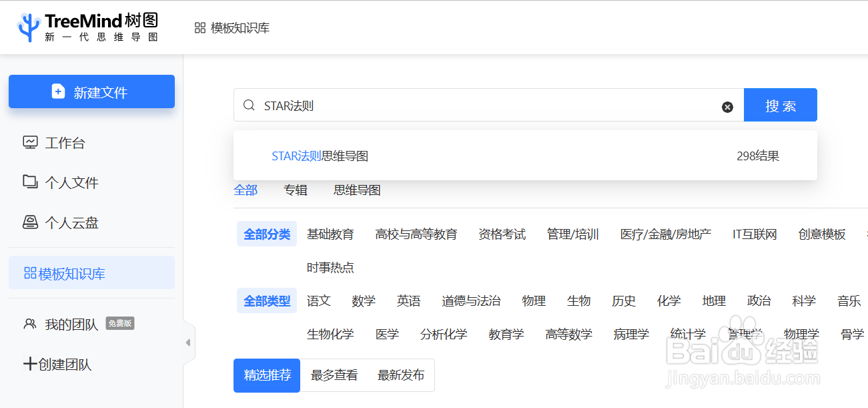This screenshot has width=868, height=408.
Task: Choose 语文 subject type
Action: tap(319, 301)
